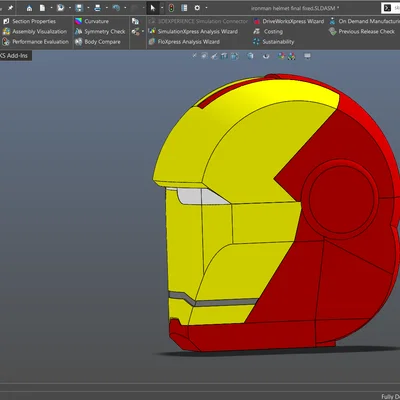Start the SimulationXpress Analysis Wizard
Image resolution: width=400 pixels, height=400 pixels.
(197, 31)
